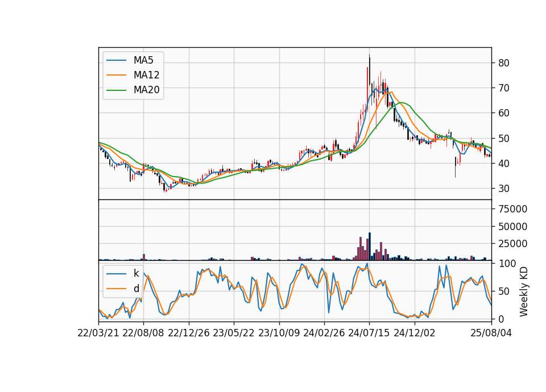Click the k legend label in KD panel

click(136, 273)
